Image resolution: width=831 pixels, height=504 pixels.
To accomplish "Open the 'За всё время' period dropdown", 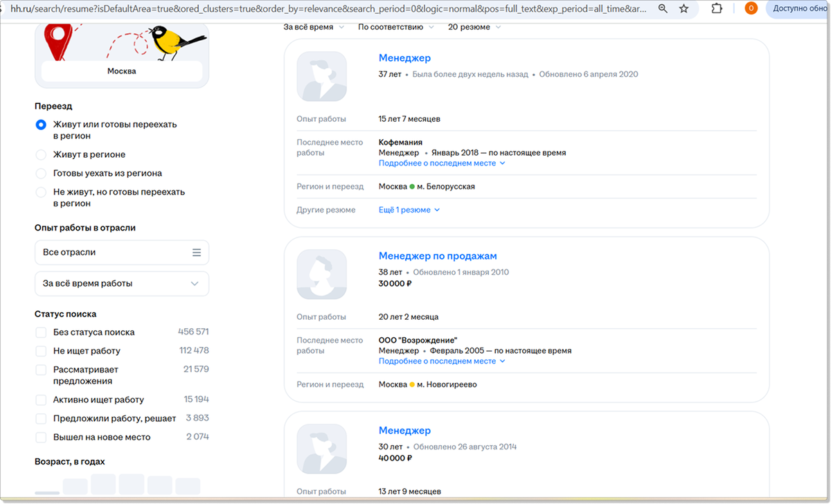I will [x=314, y=27].
